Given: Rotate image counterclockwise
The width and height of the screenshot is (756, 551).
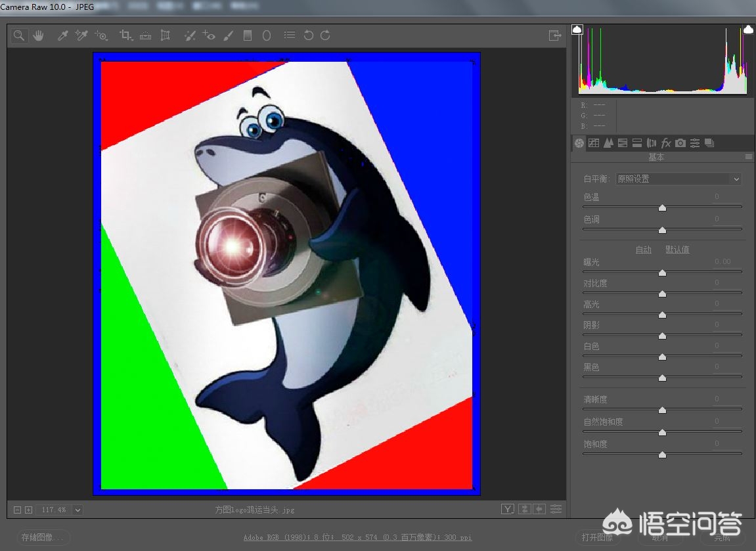Looking at the screenshot, I should point(308,35).
